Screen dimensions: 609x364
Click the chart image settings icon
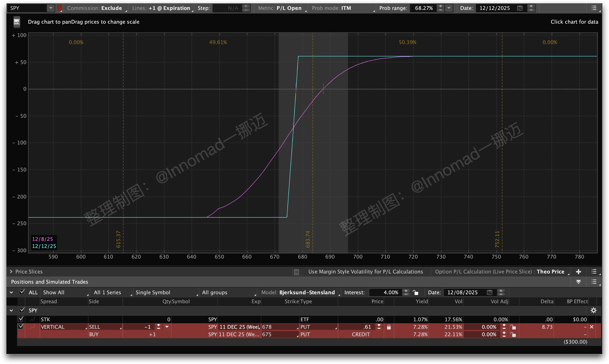(17, 22)
